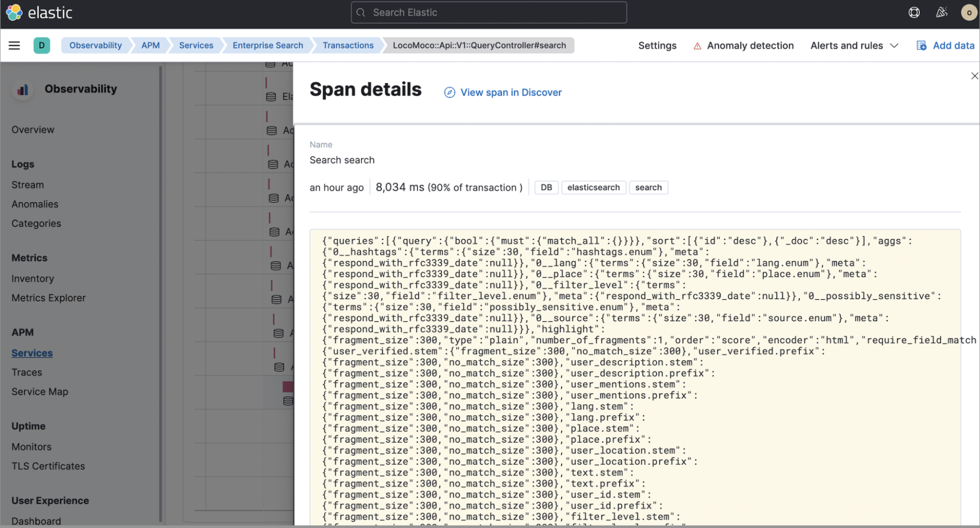
Task: Open Settings in the header
Action: pos(657,46)
